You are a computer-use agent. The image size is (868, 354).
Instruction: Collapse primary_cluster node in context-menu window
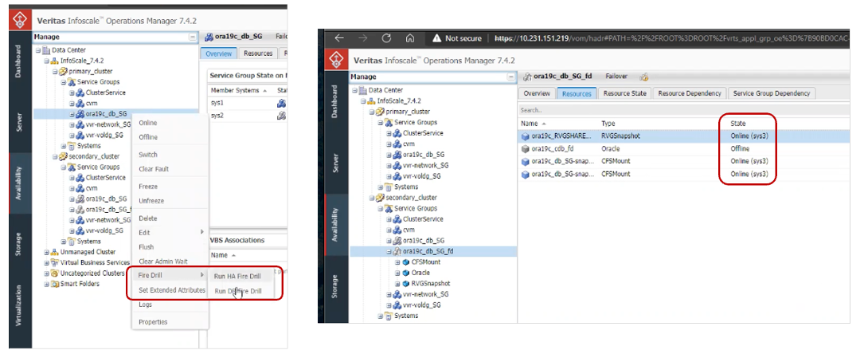pyautogui.click(x=55, y=72)
